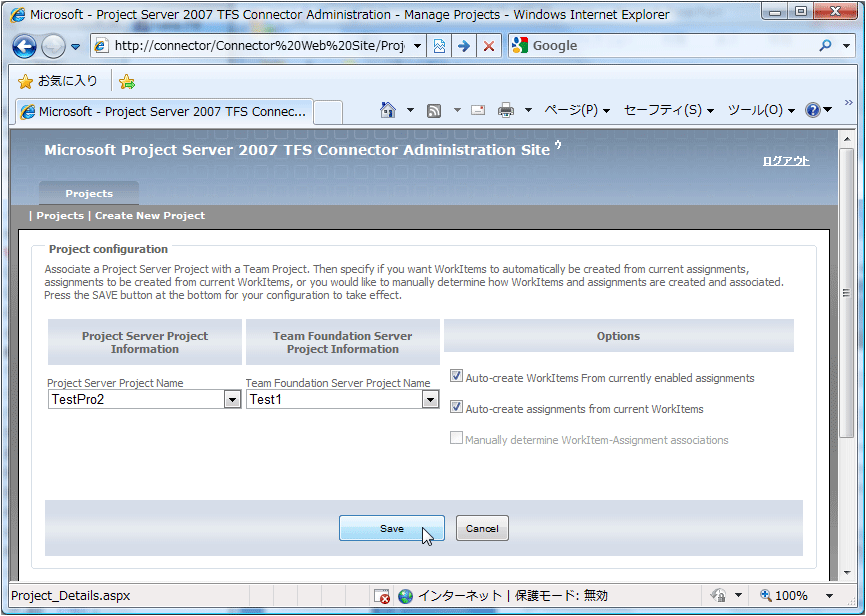The height and width of the screenshot is (616, 866).
Task: Click the Print icon
Action: point(505,110)
